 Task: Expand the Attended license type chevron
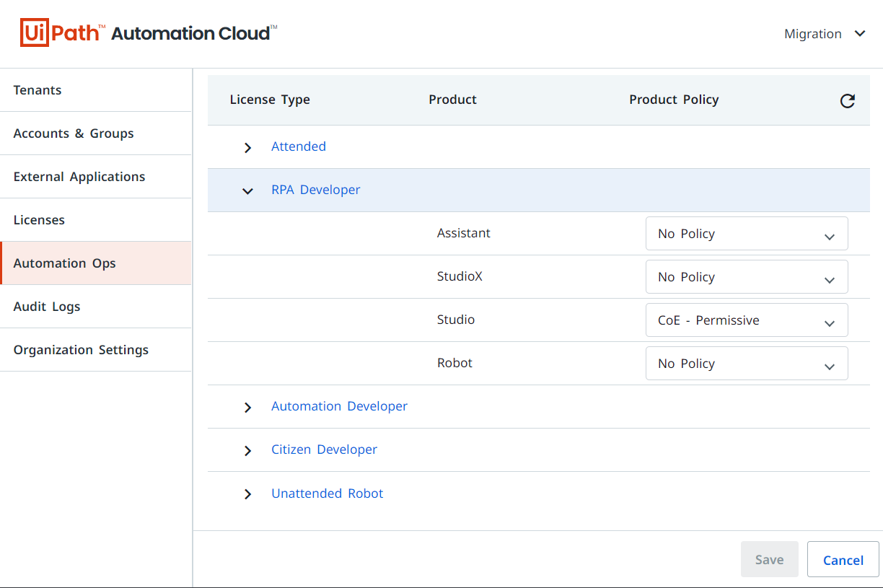pyautogui.click(x=247, y=147)
